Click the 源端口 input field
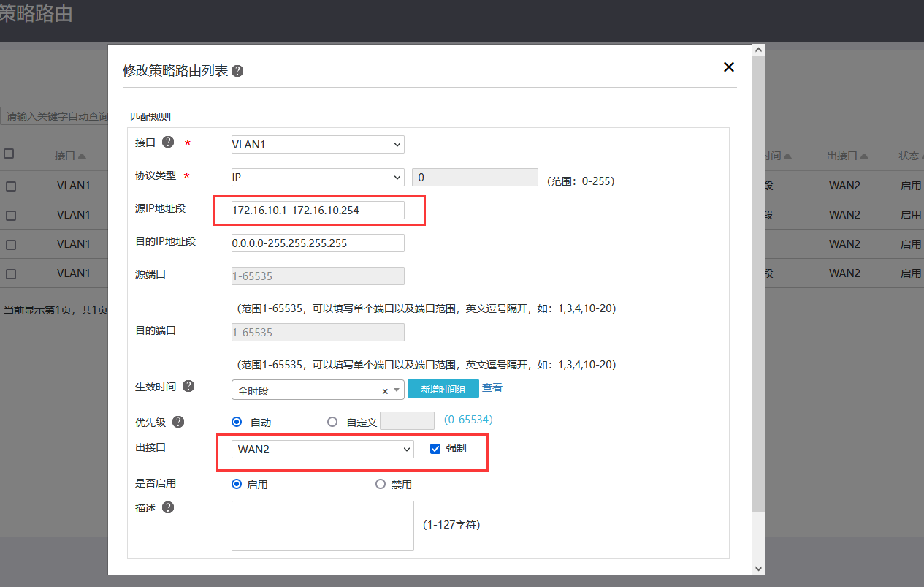 [x=318, y=276]
